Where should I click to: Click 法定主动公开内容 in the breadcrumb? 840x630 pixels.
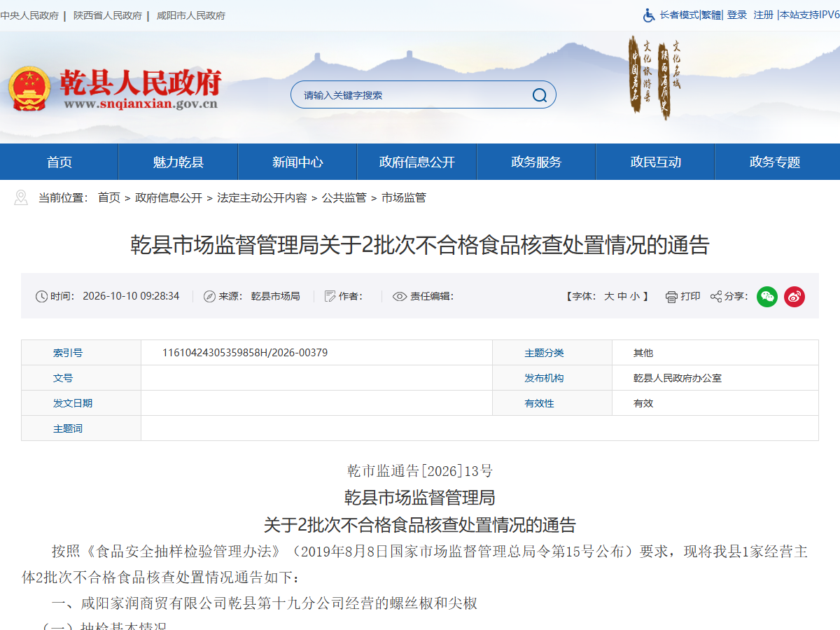click(262, 198)
